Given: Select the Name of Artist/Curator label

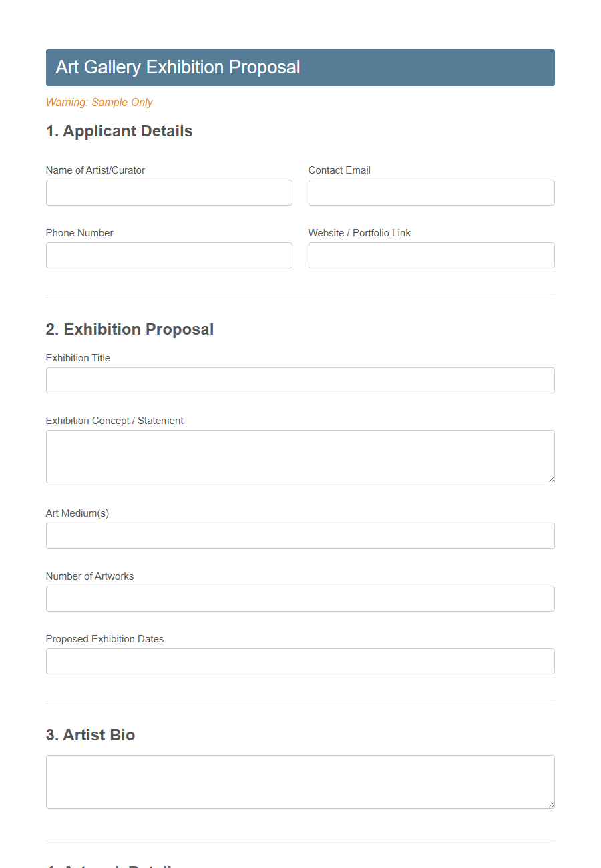Looking at the screenshot, I should coord(95,170).
